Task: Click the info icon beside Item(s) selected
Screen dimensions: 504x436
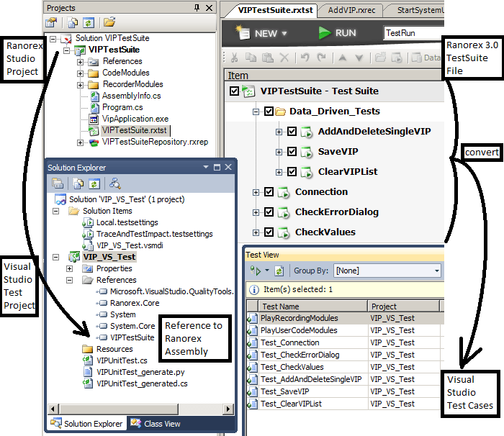Action: click(x=254, y=289)
